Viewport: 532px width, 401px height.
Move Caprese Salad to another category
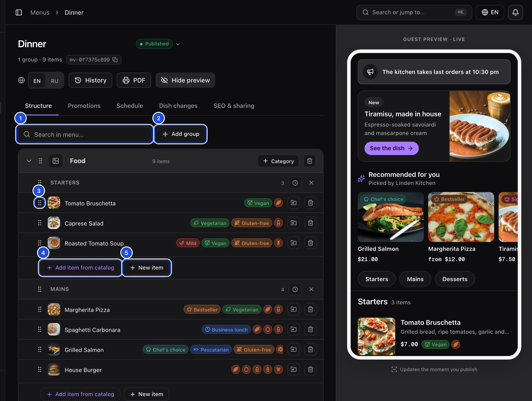pos(293,223)
